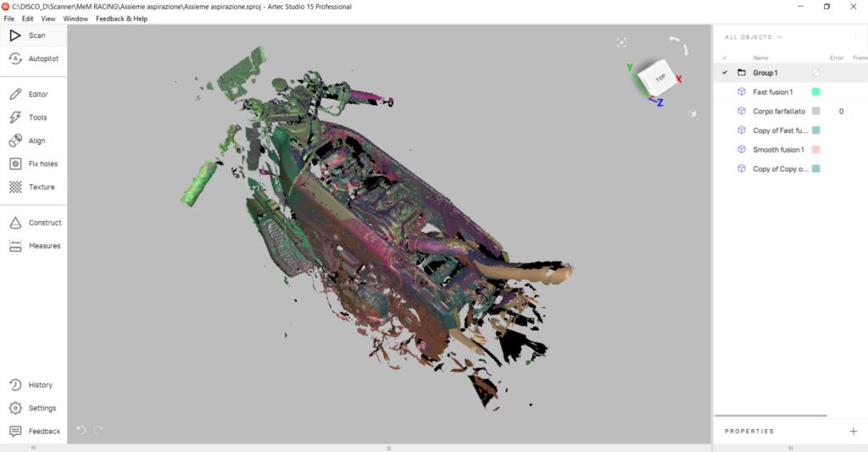Click the fit-to-view icon in the viewport
Viewport: 868px width, 452px height.
tap(621, 42)
